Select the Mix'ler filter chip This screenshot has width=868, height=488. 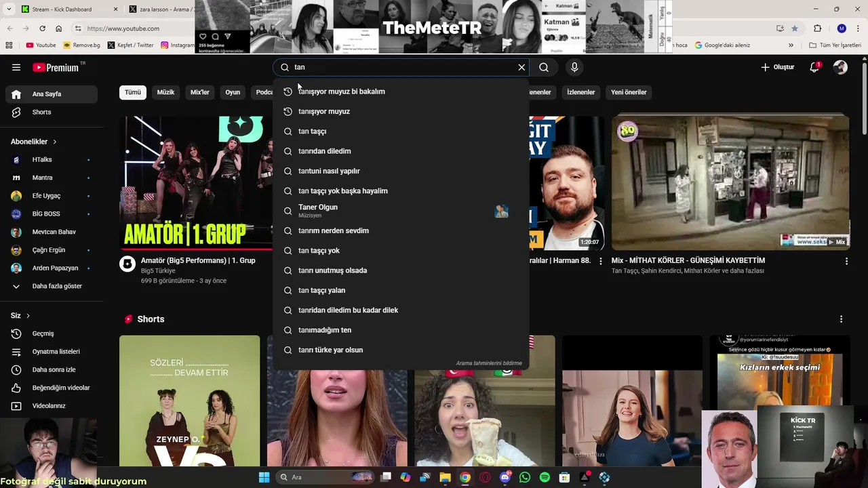(x=200, y=92)
